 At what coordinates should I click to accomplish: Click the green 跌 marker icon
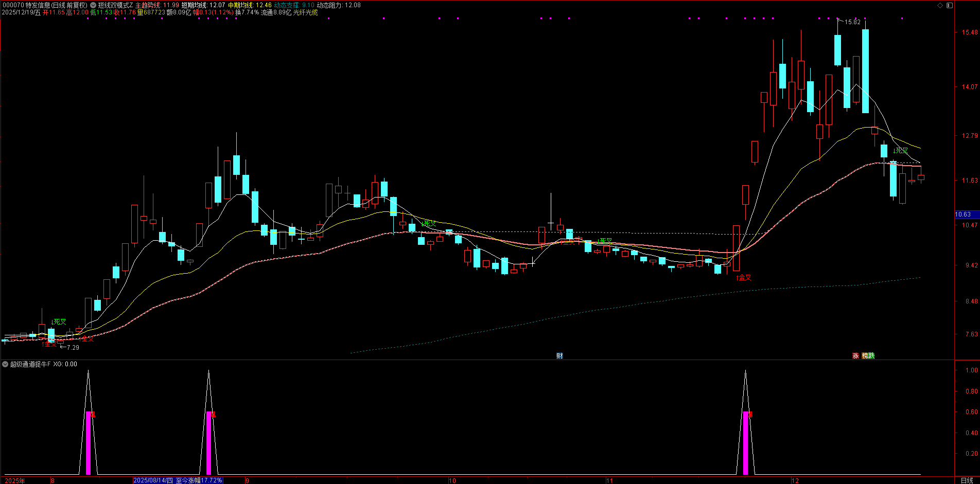[x=871, y=355]
